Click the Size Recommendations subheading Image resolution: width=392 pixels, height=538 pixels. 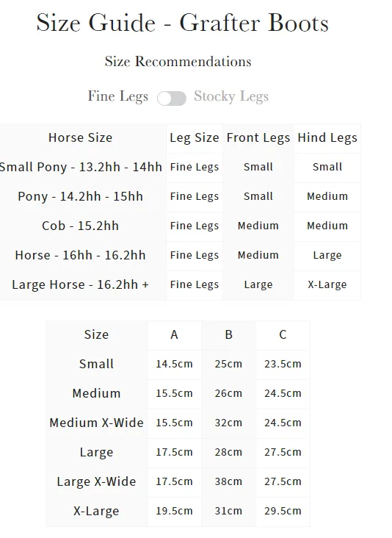click(x=178, y=62)
